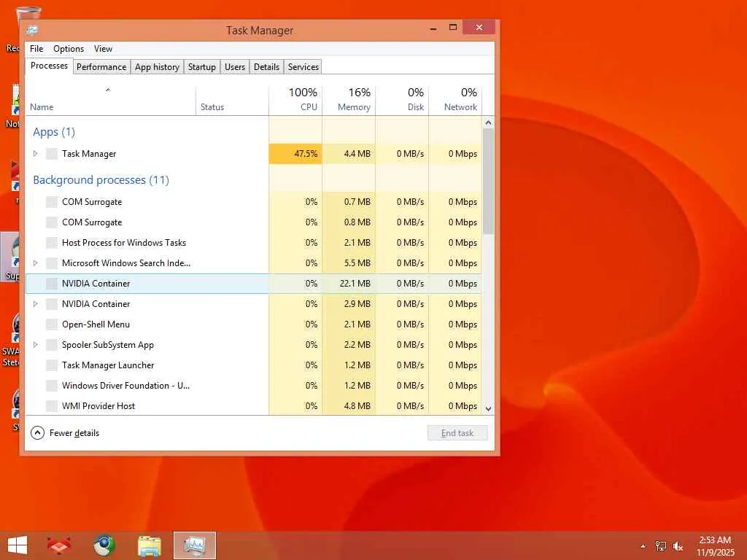The height and width of the screenshot is (560, 747).
Task: Expand the Task Manager app entry
Action: (x=35, y=154)
